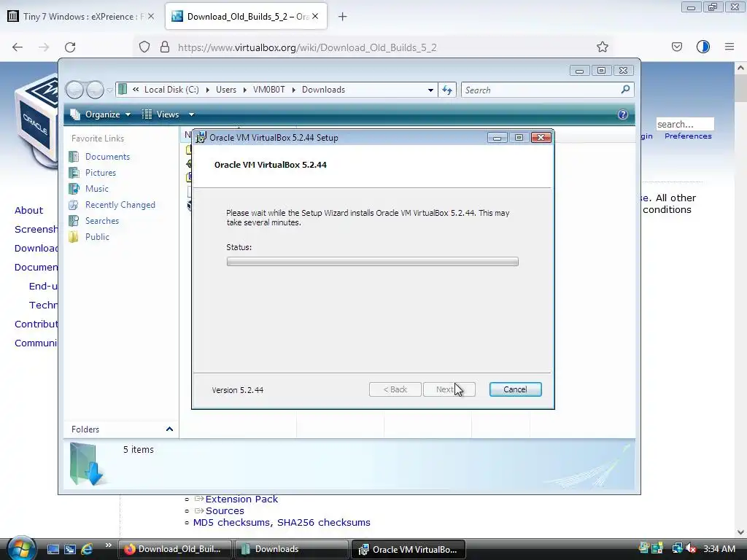Click the padlock site info icon

(x=165, y=47)
